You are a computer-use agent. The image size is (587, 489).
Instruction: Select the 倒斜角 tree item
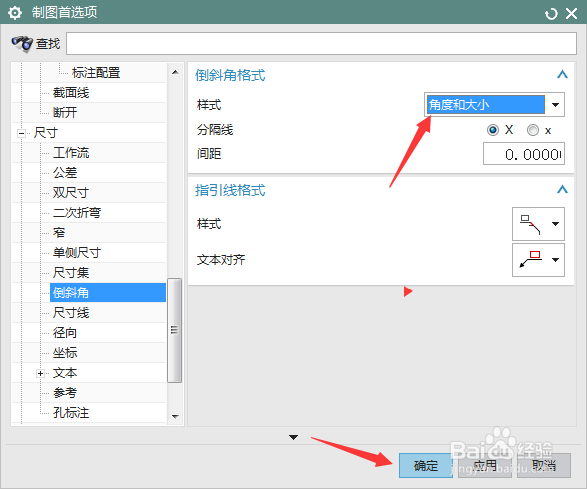108,292
